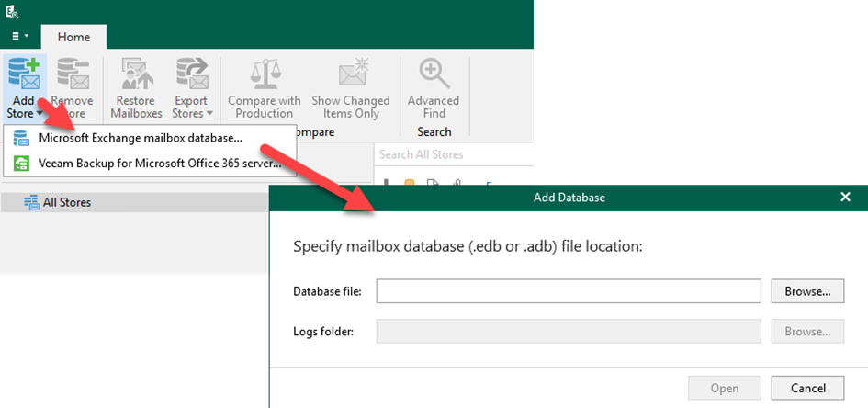The height and width of the screenshot is (408, 868).
Task: Click Compare with Production scales icon
Action: click(265, 74)
